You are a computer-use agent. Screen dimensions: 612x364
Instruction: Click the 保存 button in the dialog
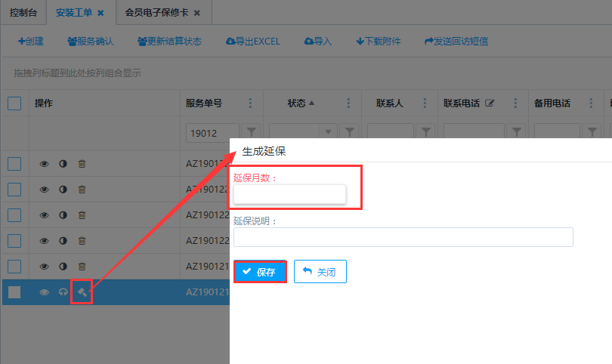(259, 272)
